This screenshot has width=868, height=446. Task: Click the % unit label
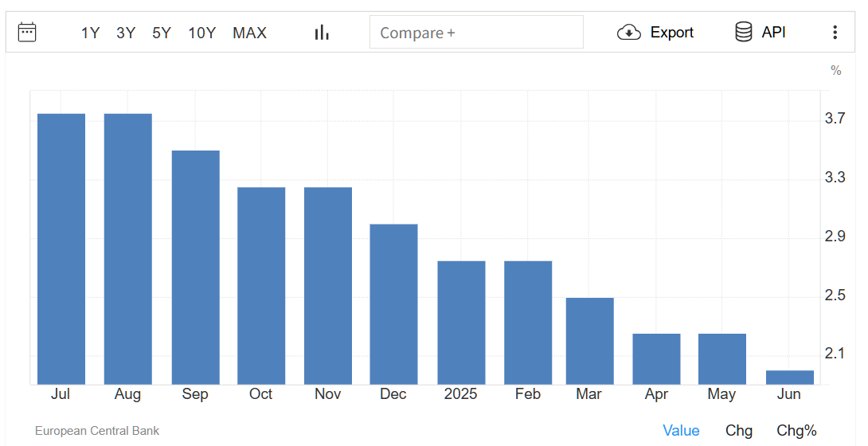(836, 70)
